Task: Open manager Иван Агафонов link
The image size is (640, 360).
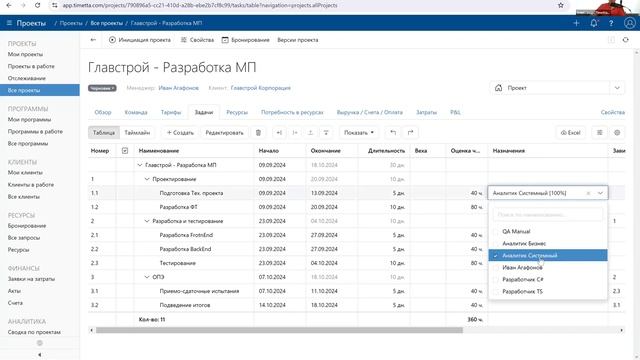Action: (x=179, y=88)
